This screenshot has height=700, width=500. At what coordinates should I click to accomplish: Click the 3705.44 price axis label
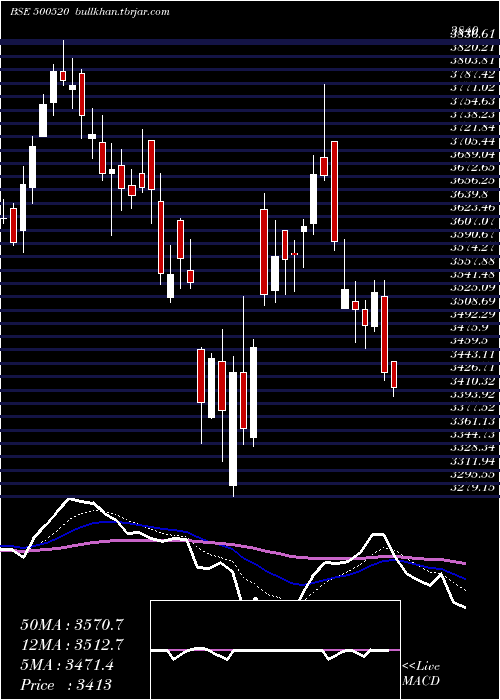pyautogui.click(x=472, y=141)
